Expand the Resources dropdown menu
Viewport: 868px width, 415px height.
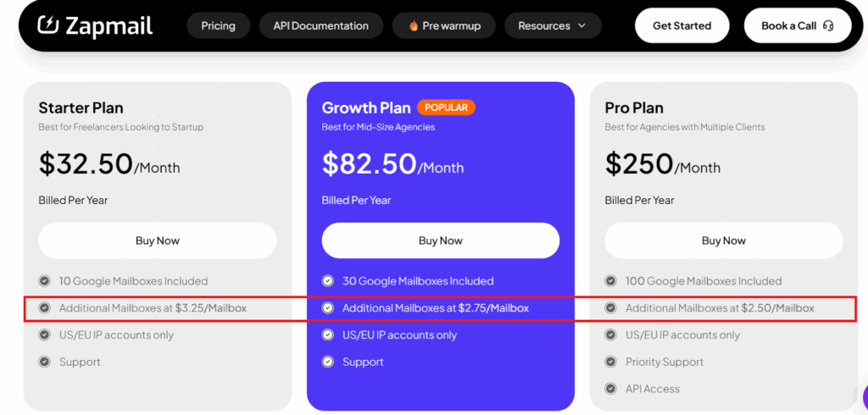[x=552, y=26]
